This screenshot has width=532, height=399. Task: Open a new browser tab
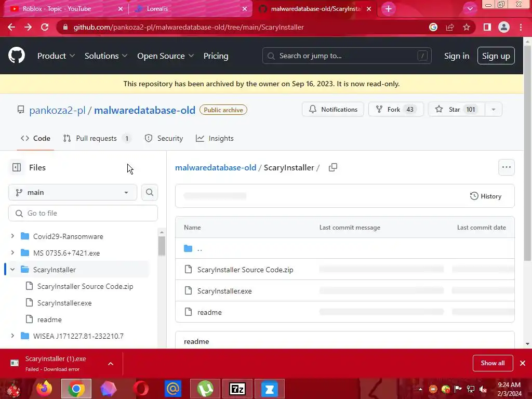389,9
